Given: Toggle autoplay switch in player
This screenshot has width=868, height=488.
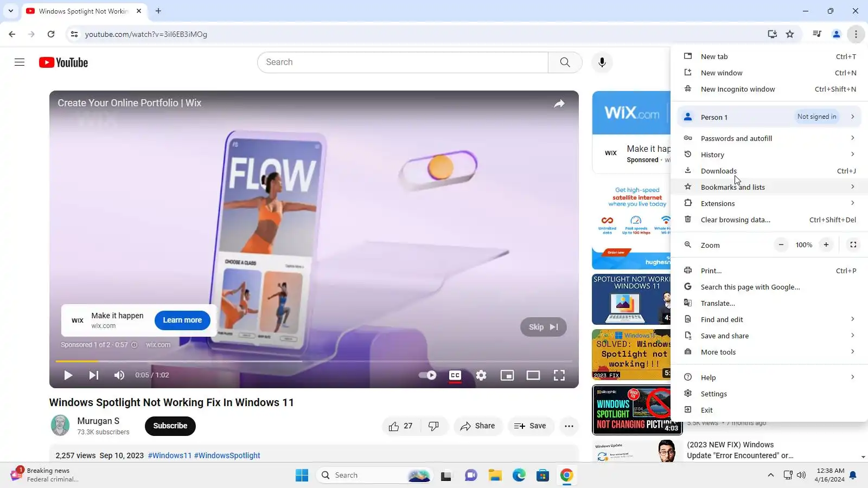Looking at the screenshot, I should click(427, 375).
